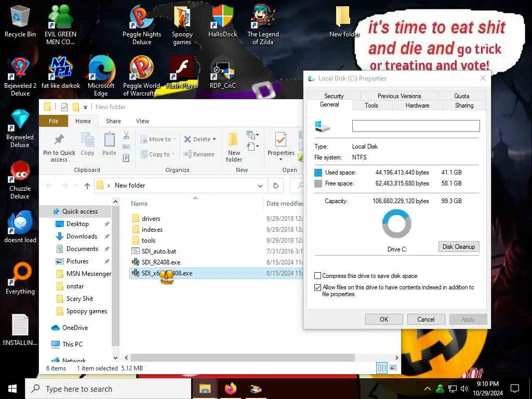Open The Legend of Zilda shortcut
Screen dimensions: 532x399
click(263, 25)
